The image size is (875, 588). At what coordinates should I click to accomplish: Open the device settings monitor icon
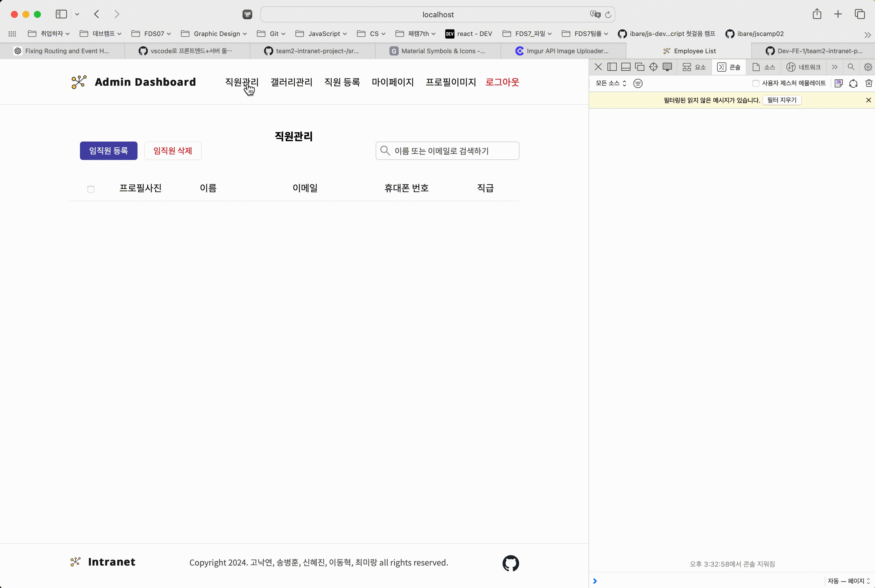667,67
